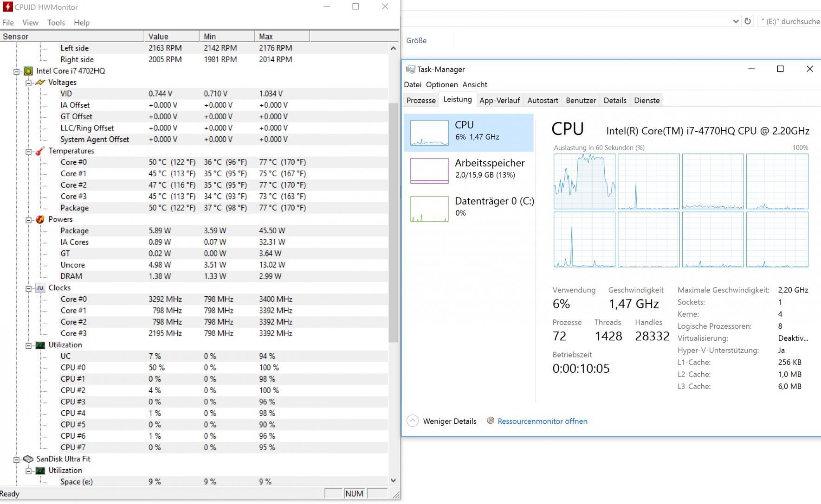Click the Min column header
This screenshot has height=504, width=821.
pos(227,37)
